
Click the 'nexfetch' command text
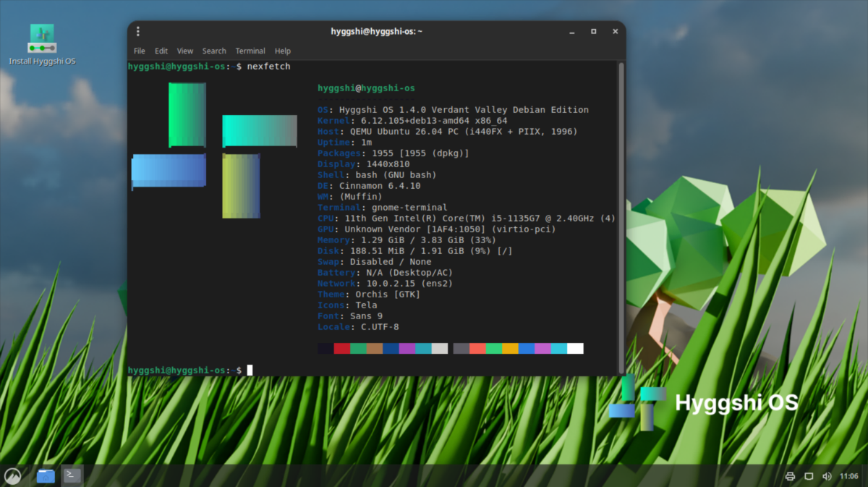[268, 67]
